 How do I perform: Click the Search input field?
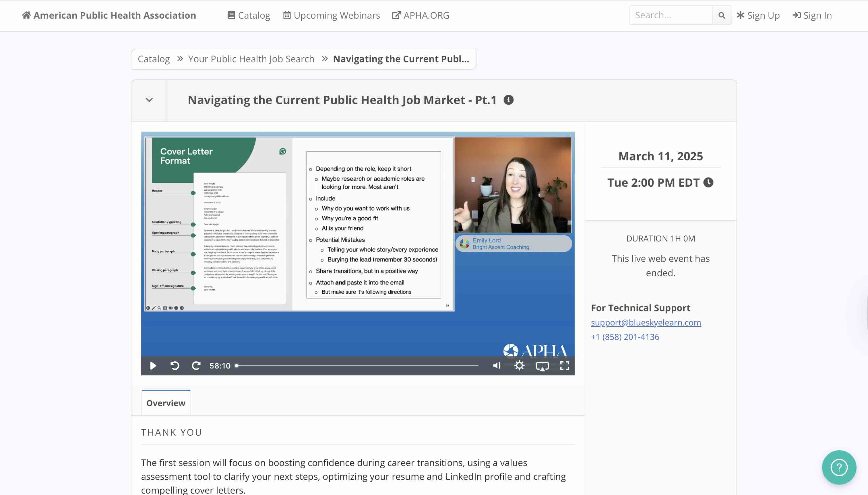(670, 15)
